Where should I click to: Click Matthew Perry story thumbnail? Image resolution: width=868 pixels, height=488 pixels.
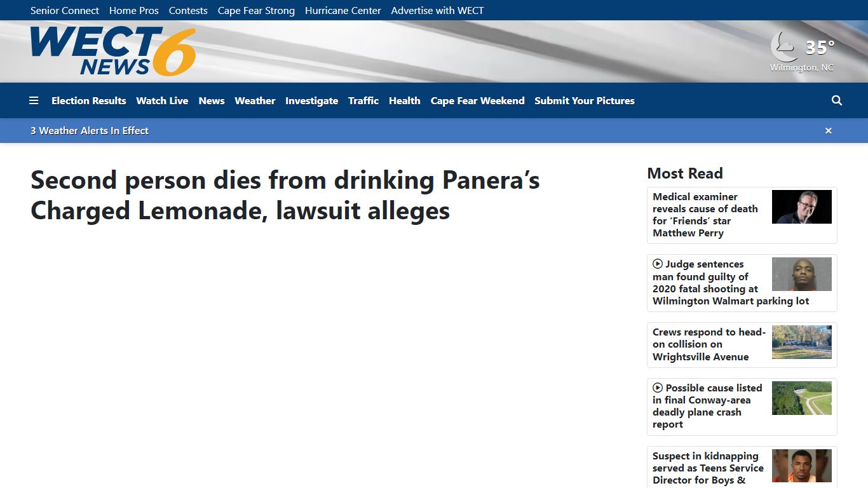tap(802, 207)
